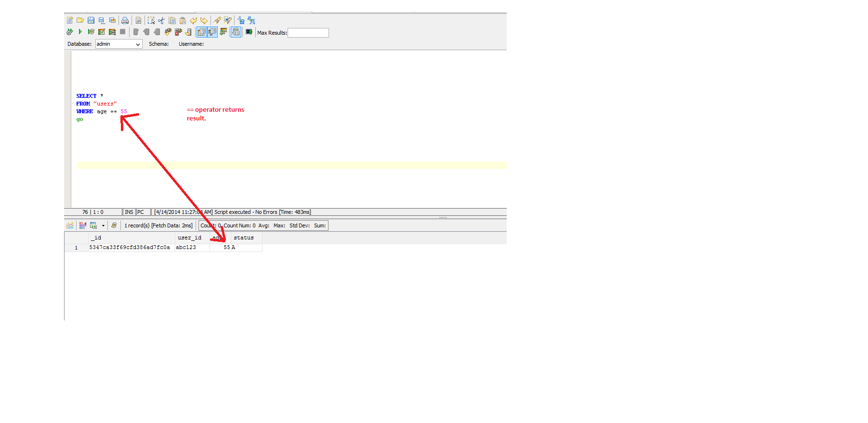This screenshot has height=423, width=868.
Task: Click the Execute Edit grid icon
Action: 102,32
